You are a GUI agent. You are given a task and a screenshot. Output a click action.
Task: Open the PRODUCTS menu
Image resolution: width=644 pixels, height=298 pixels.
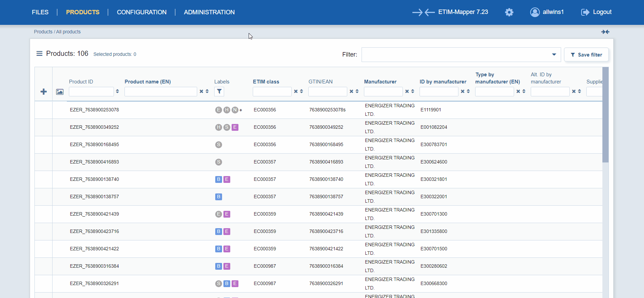pyautogui.click(x=83, y=12)
